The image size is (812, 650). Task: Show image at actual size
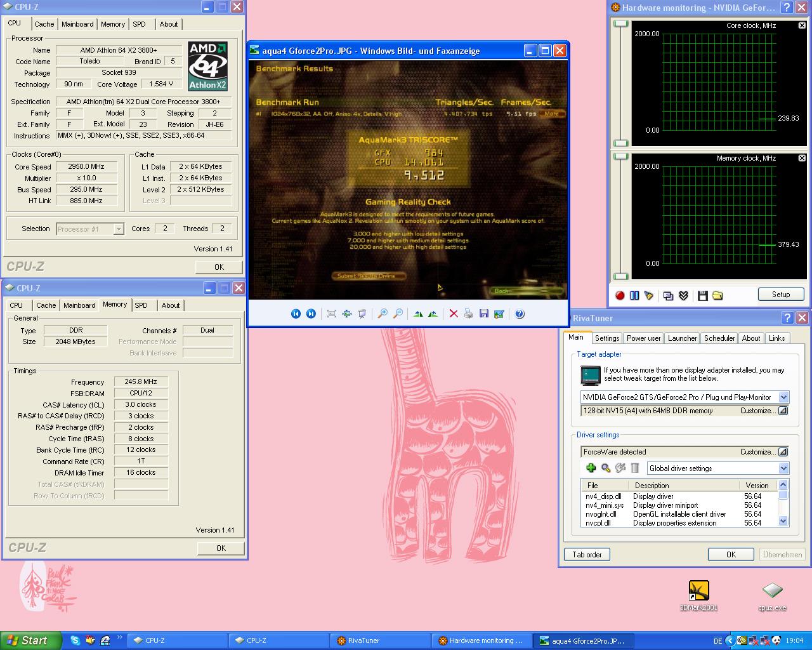347,314
